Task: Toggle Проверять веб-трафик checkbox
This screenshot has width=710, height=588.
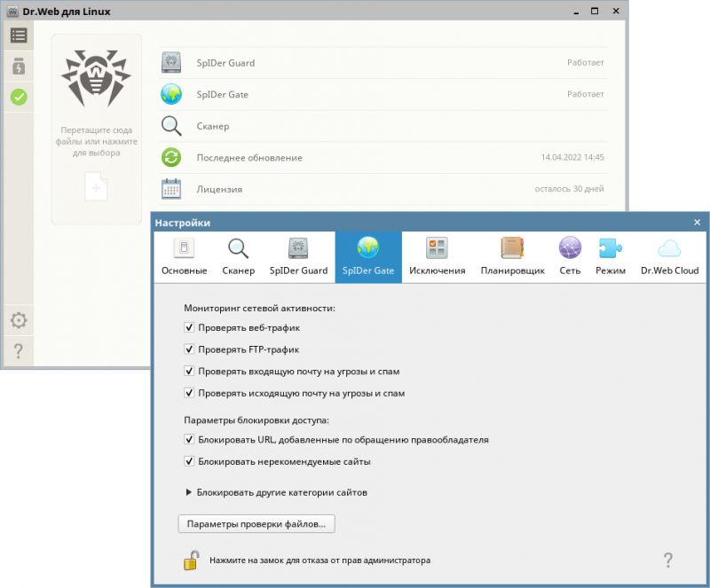Action: (x=189, y=327)
